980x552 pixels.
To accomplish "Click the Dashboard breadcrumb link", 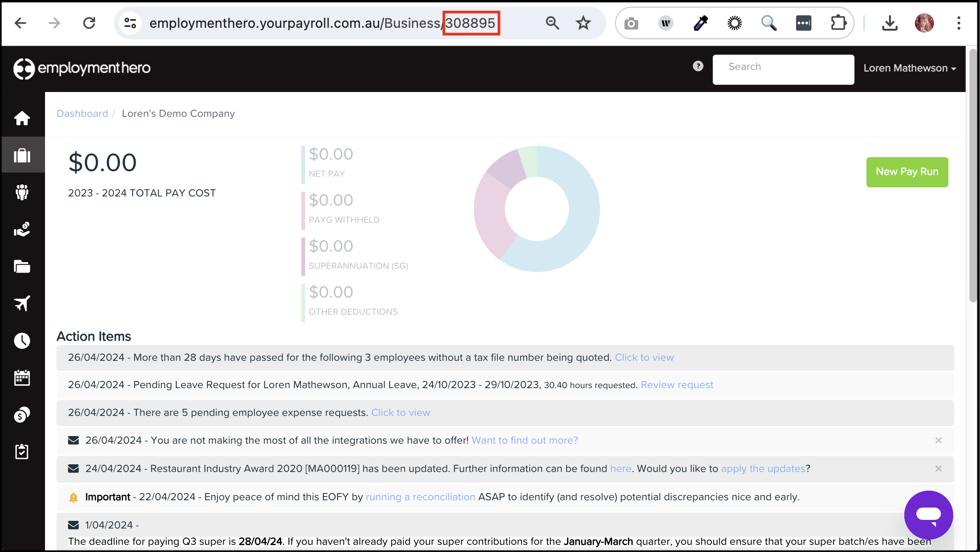I will coord(82,114).
